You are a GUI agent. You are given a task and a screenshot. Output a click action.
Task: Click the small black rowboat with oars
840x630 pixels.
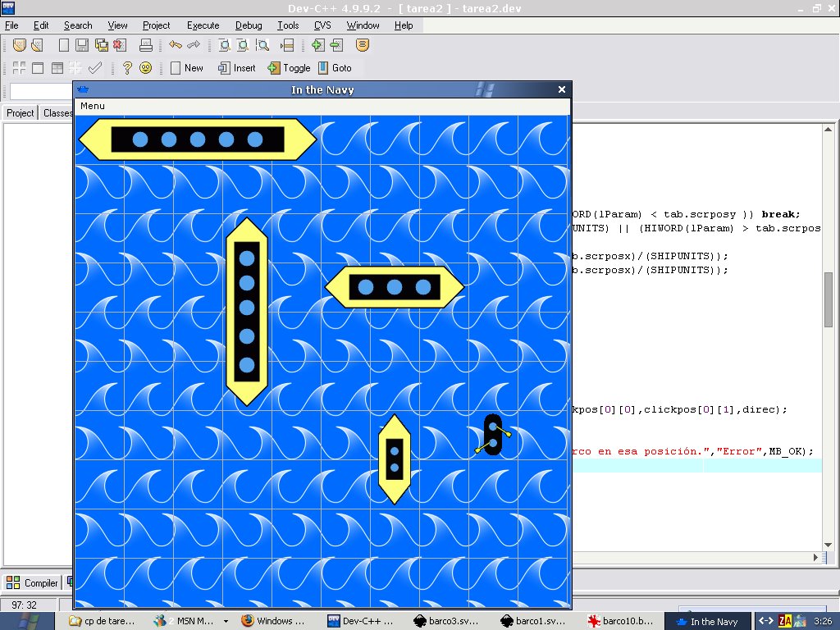(493, 435)
